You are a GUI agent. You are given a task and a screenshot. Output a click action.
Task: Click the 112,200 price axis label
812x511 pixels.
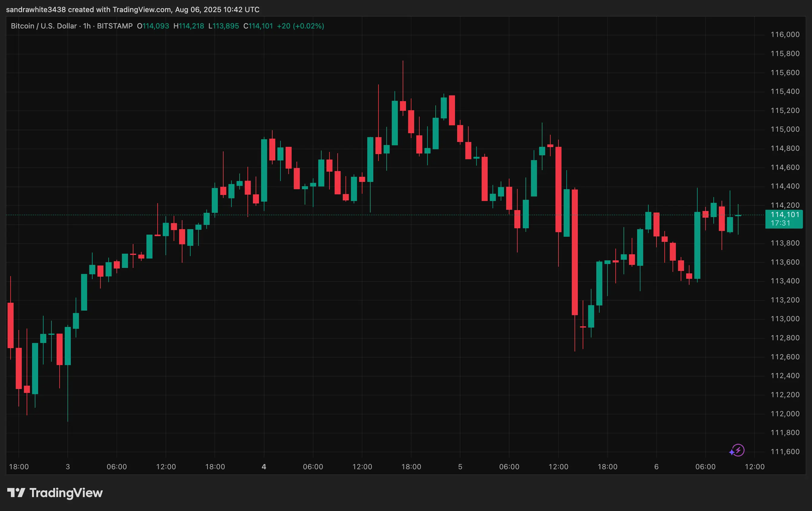click(785, 395)
